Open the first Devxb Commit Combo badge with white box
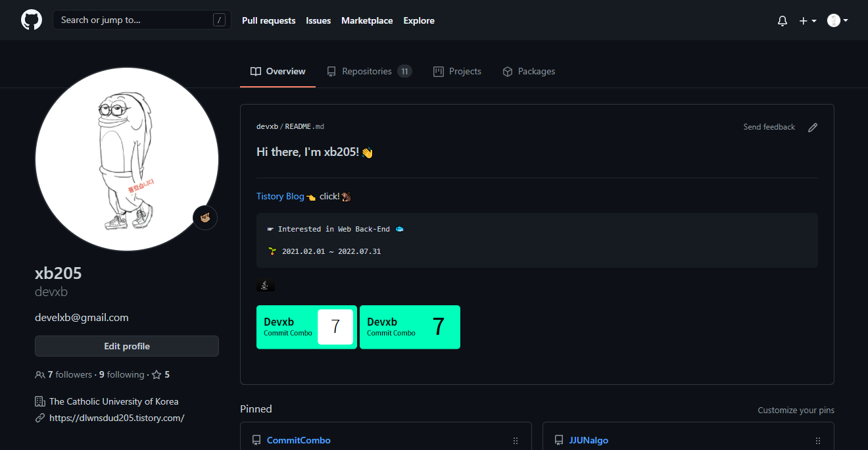 pyautogui.click(x=306, y=327)
